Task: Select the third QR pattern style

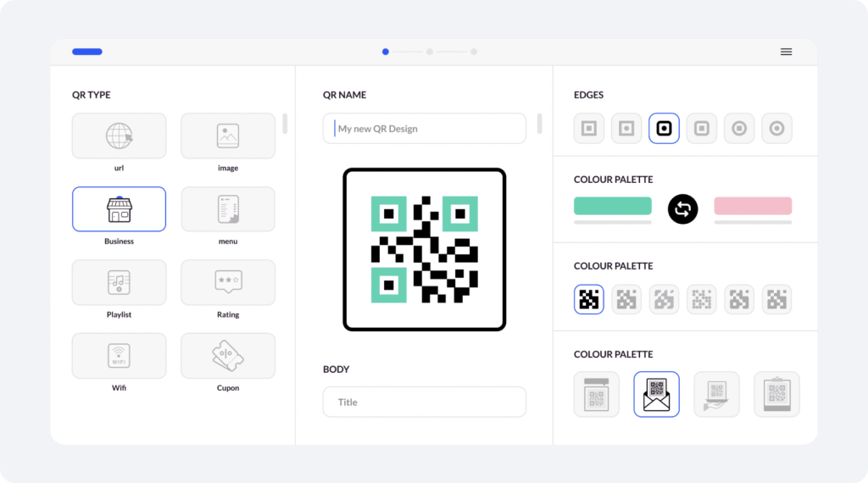Action: click(x=665, y=299)
